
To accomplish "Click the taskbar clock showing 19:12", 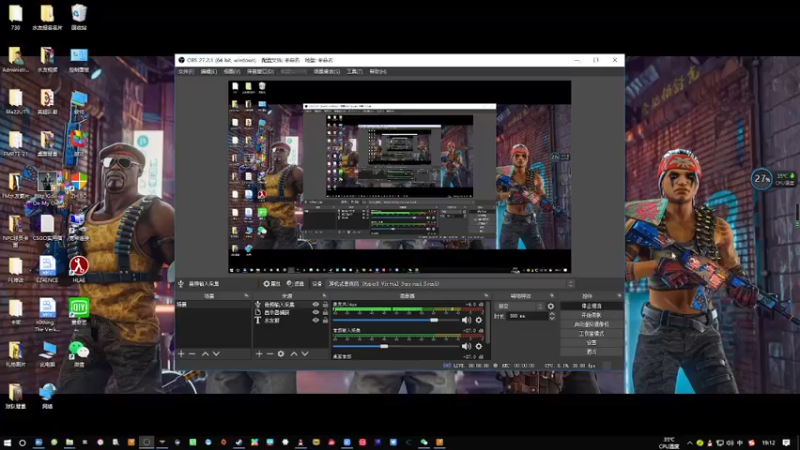I will tap(769, 442).
